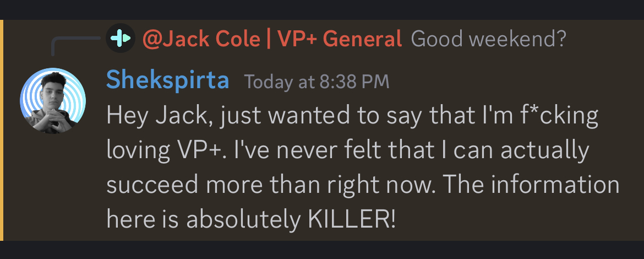Open Shekspirta's profile picture
This screenshot has height=259, width=644.
(x=53, y=101)
